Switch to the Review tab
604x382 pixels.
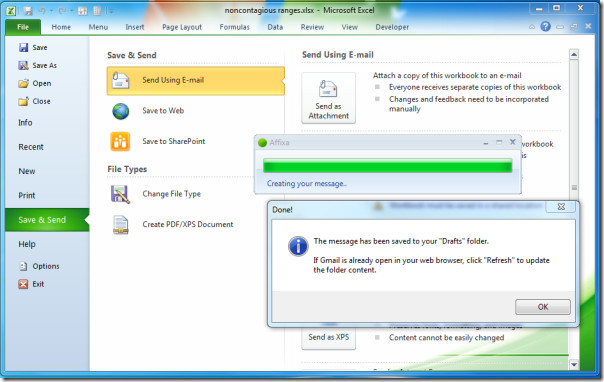tap(312, 27)
